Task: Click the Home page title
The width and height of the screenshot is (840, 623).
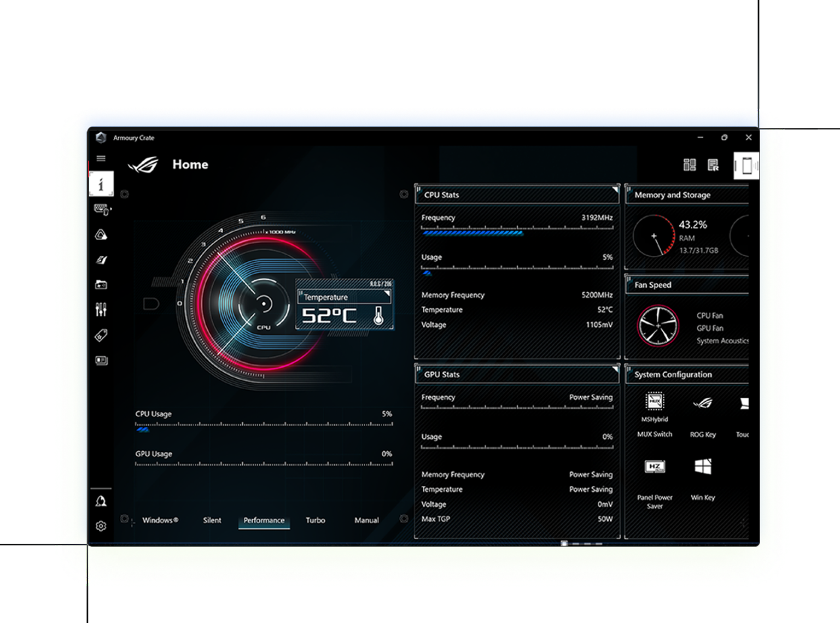Action: coord(190,164)
